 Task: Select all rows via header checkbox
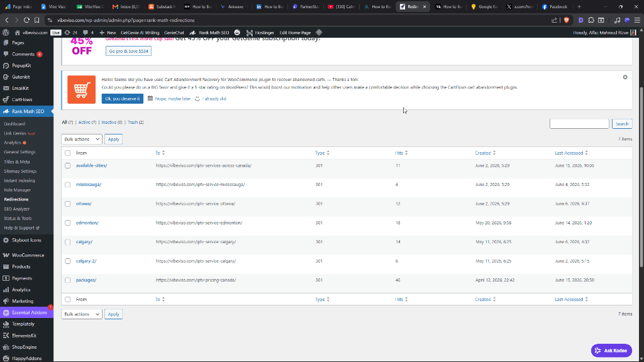pyautogui.click(x=68, y=153)
